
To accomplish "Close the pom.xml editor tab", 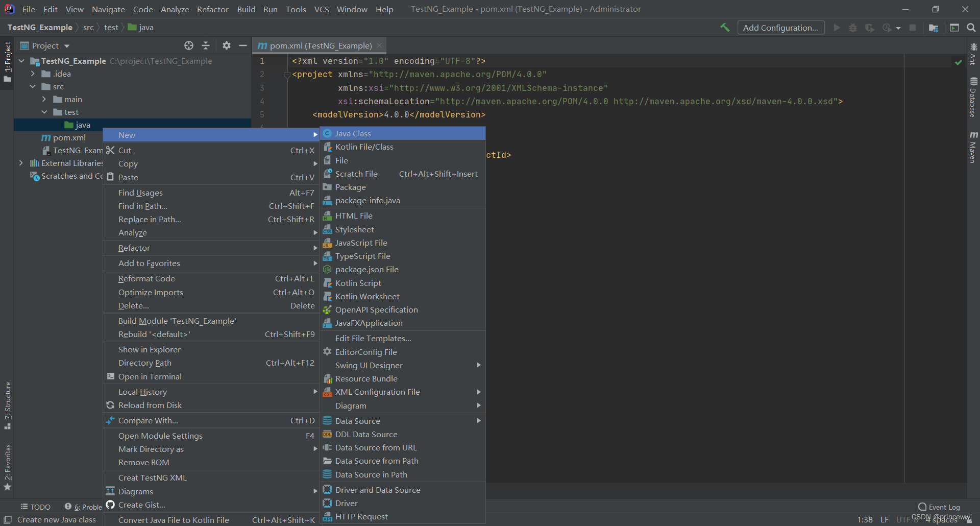I will point(379,45).
